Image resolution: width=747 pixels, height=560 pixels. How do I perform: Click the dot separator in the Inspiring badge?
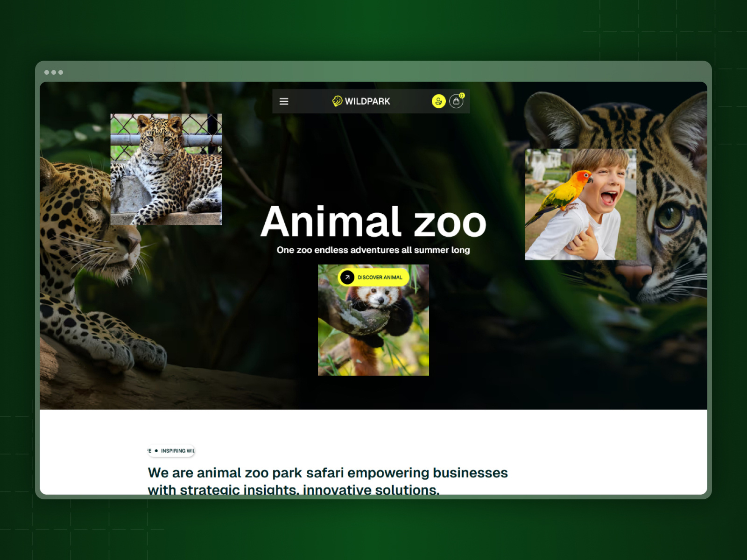click(156, 451)
